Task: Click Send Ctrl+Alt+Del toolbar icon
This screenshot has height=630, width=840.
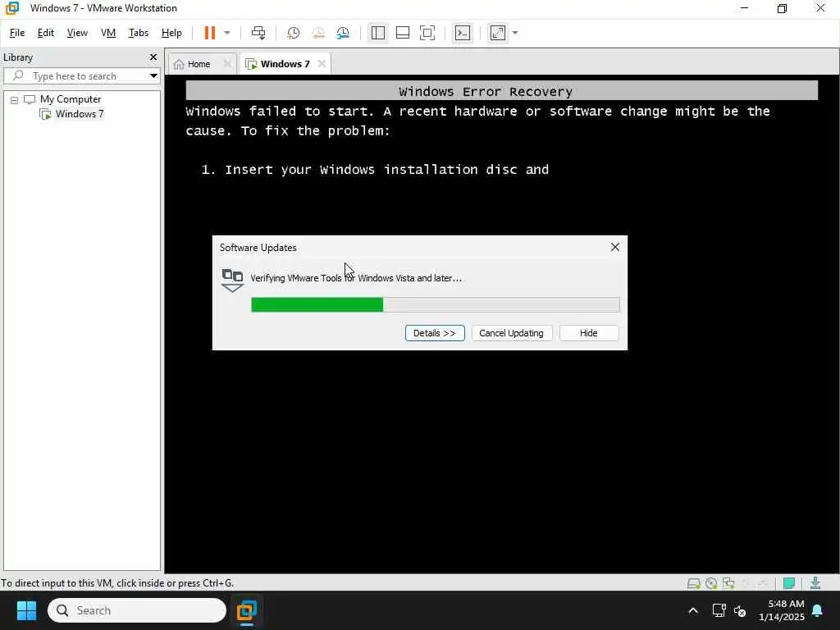Action: click(x=258, y=33)
